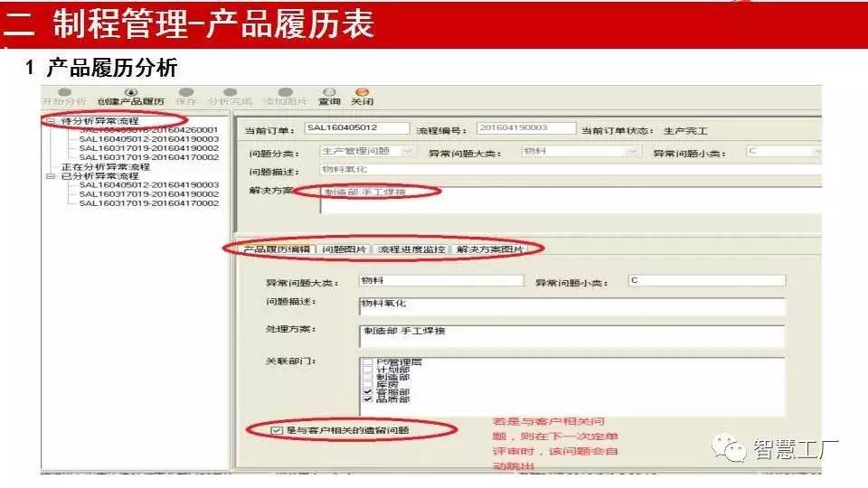Screen dimensions: 868x488
Task: Click the 创建产品履历 toolbar icon
Action: coord(130,92)
